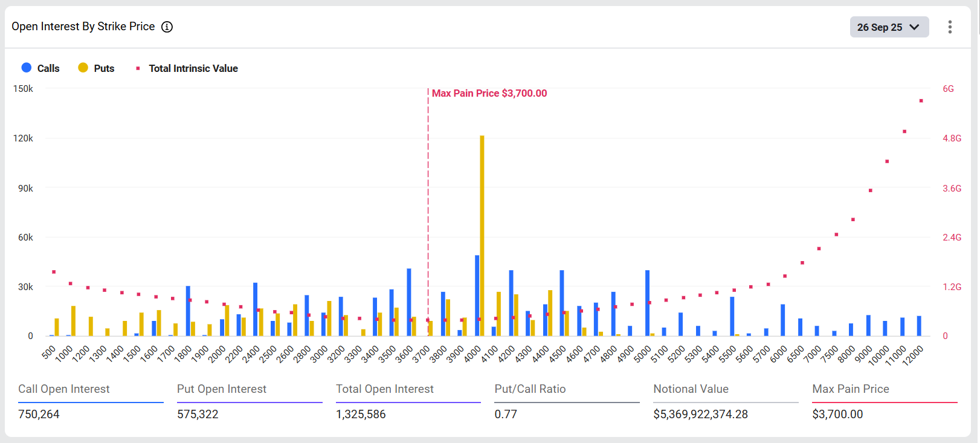Click the info icon beside Open Interest title
Viewport: 980px width, 443px height.
click(167, 27)
